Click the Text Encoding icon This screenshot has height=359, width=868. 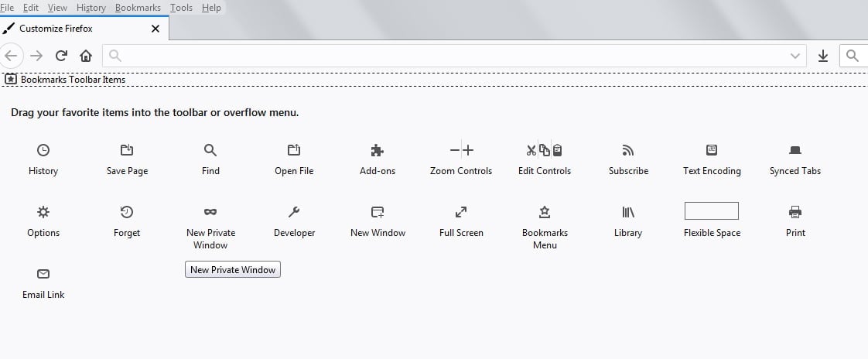(712, 150)
